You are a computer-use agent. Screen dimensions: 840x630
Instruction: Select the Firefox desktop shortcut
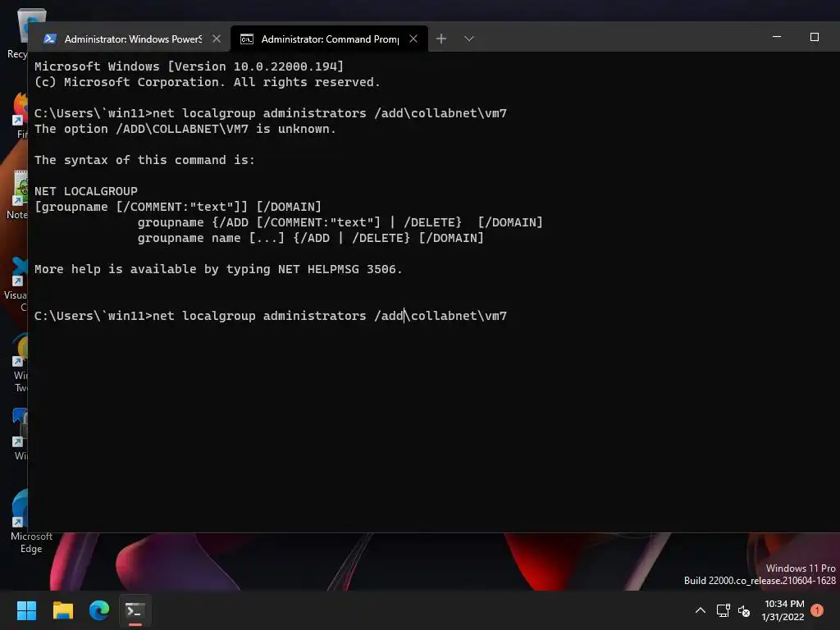tap(21, 115)
